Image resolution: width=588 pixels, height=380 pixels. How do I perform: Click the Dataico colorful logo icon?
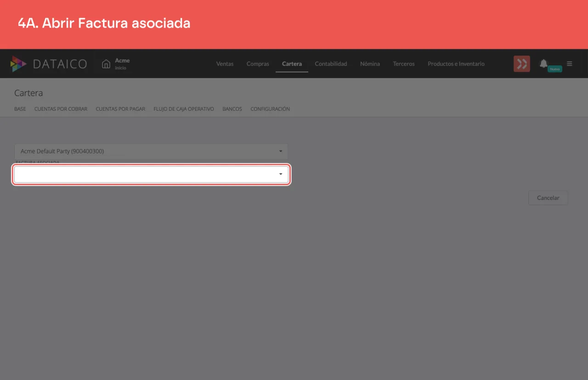(18, 64)
